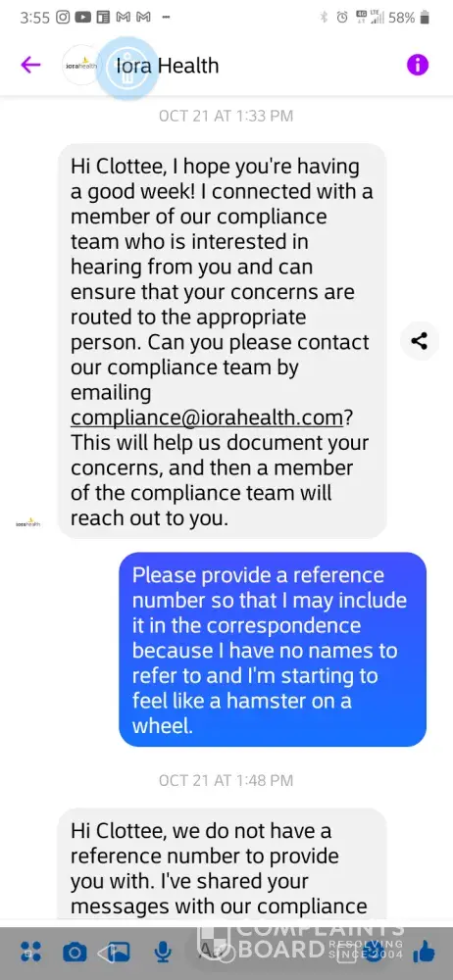Tap the small Iora Health sender avatar

28,522
